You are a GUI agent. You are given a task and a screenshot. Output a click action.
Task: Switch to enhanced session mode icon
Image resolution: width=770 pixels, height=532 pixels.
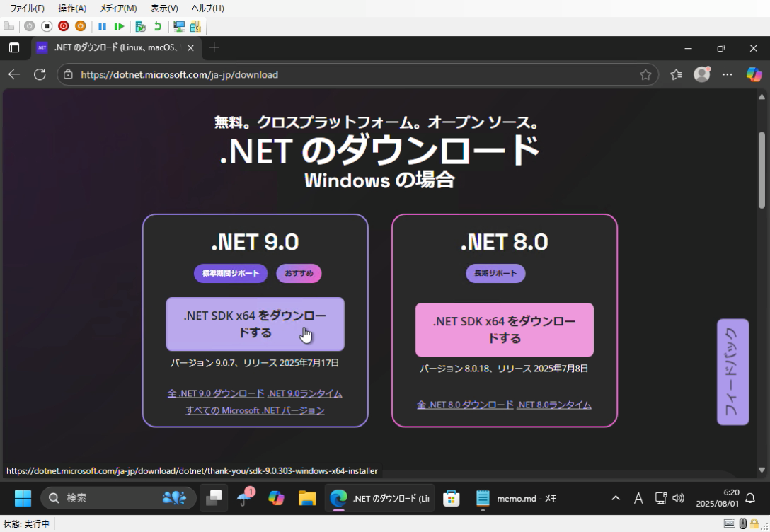[x=179, y=26]
